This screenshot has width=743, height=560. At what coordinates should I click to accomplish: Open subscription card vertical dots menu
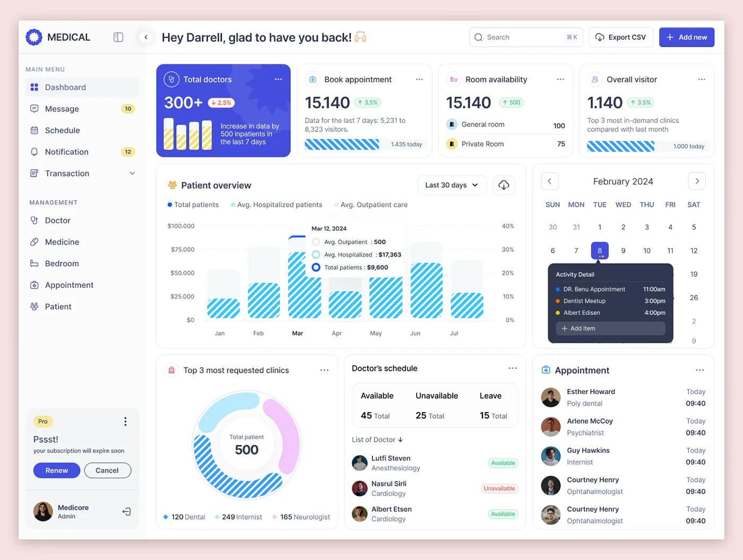pyautogui.click(x=125, y=422)
